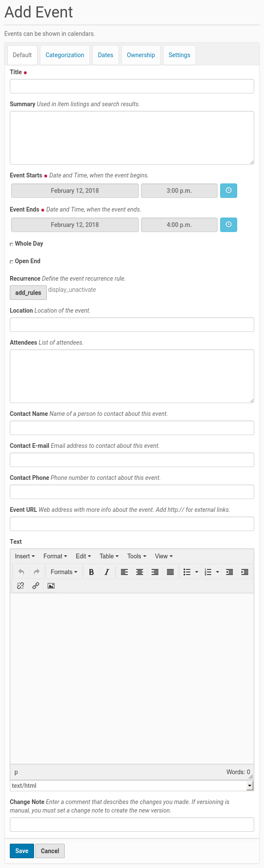
Task: Click the remove link icon
Action: pos(20,586)
